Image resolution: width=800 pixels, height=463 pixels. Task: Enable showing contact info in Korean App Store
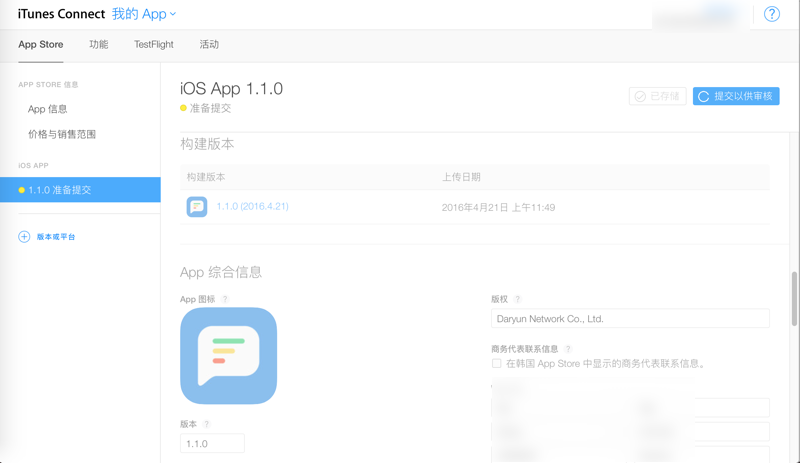click(x=496, y=363)
